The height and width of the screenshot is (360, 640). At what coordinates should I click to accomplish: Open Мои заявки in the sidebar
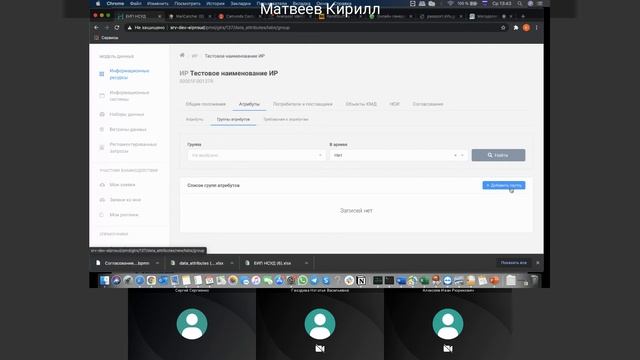pyautogui.click(x=122, y=185)
